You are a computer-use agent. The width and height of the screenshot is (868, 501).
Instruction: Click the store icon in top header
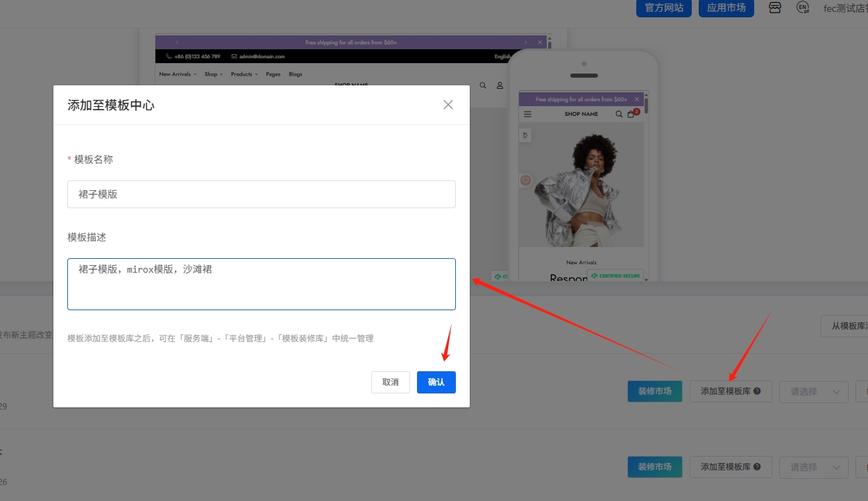pyautogui.click(x=775, y=8)
